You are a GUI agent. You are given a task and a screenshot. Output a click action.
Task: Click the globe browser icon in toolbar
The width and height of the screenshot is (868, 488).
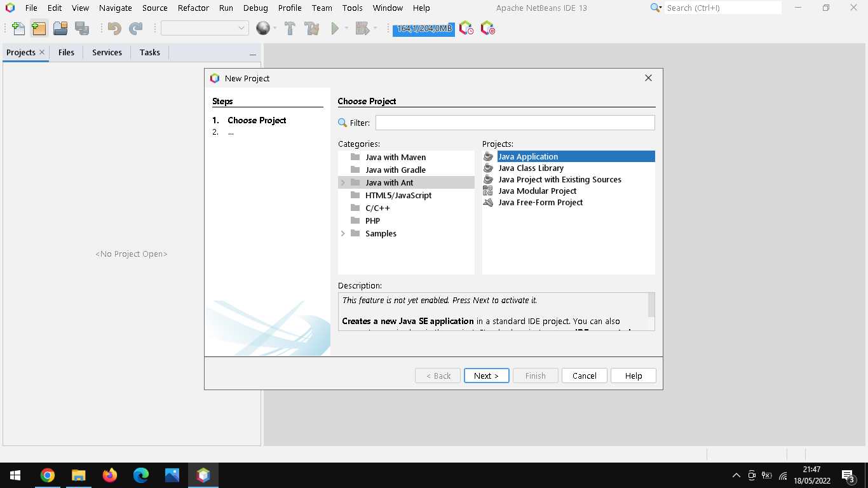(x=262, y=28)
